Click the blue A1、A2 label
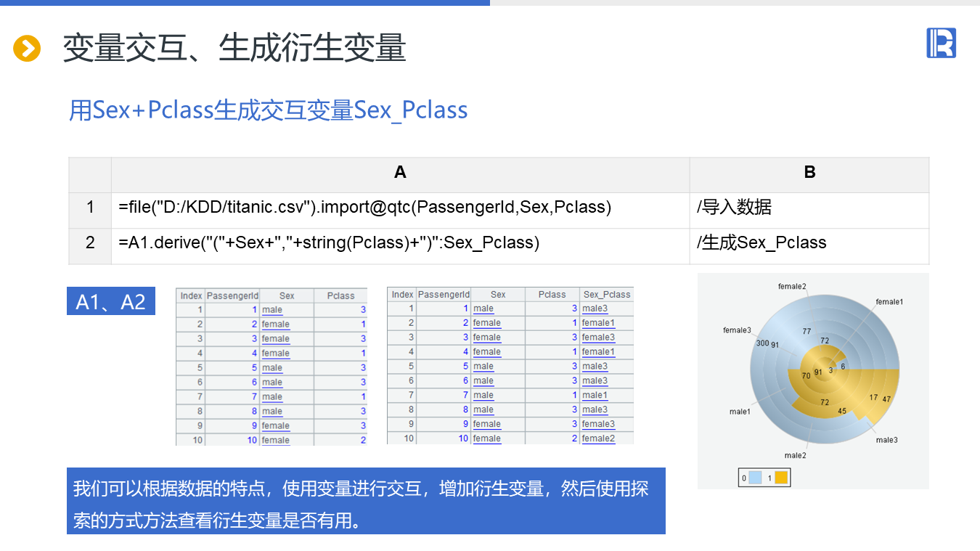Viewport: 980px width, 551px height. pyautogui.click(x=111, y=301)
